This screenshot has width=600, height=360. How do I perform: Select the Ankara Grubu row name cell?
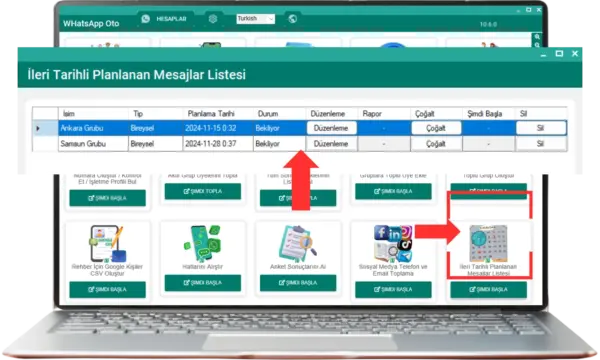[93, 128]
